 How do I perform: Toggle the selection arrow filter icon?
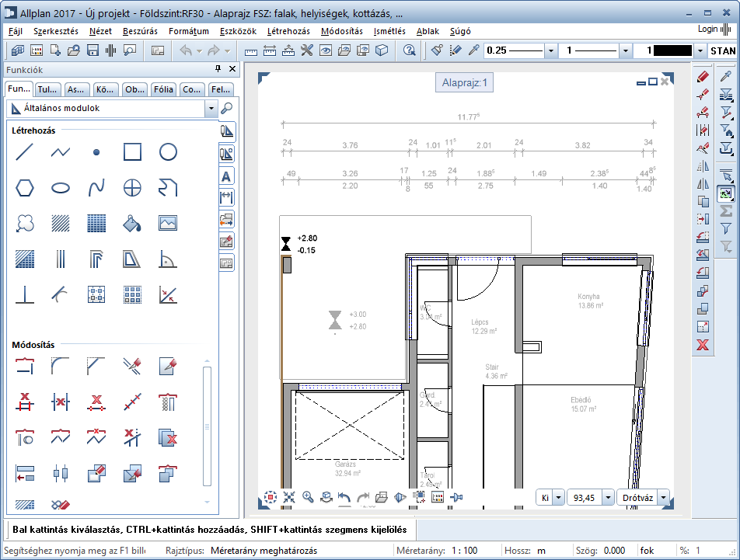(726, 176)
